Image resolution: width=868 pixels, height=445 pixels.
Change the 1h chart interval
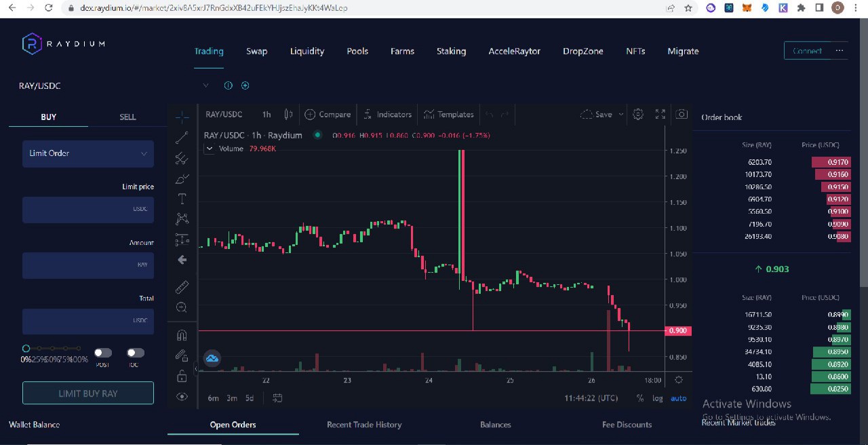click(x=267, y=115)
